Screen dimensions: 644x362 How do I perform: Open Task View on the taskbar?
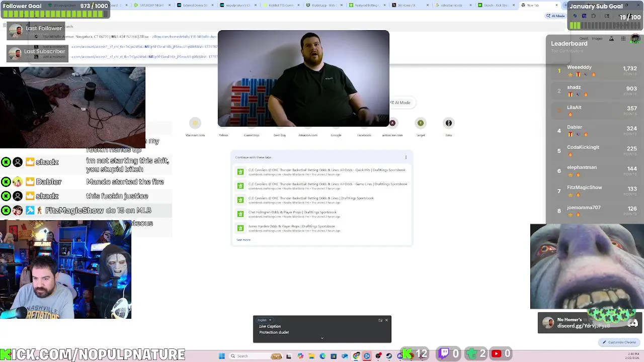(x=289, y=356)
